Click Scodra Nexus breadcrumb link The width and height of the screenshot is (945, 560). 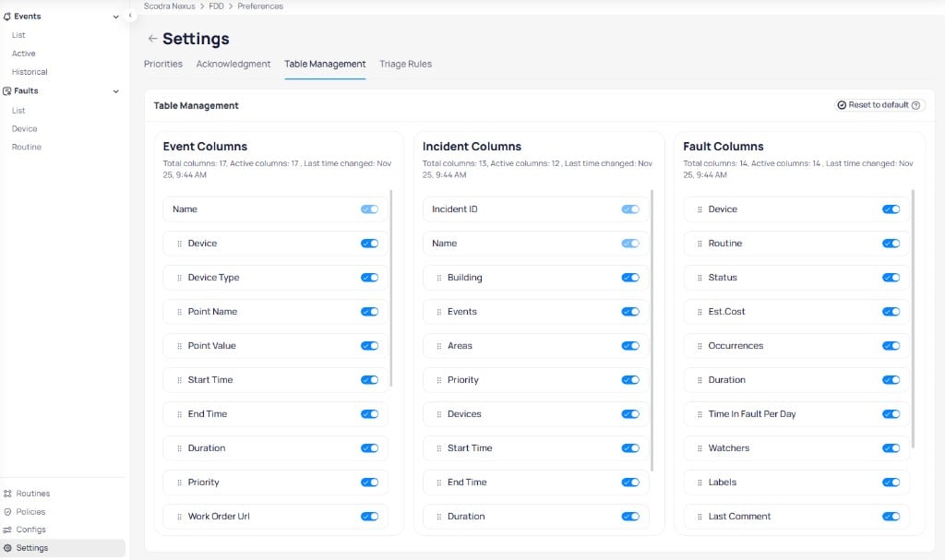(x=170, y=6)
